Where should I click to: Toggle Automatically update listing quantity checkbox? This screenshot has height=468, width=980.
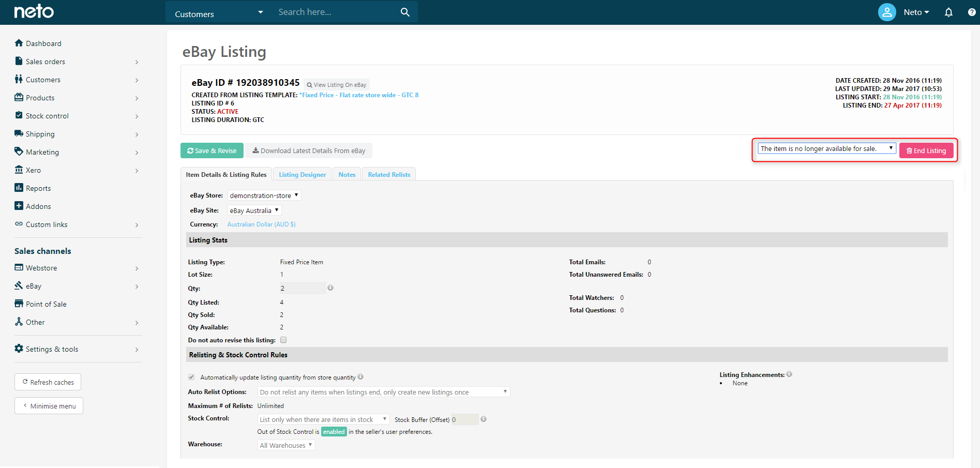pyautogui.click(x=191, y=377)
